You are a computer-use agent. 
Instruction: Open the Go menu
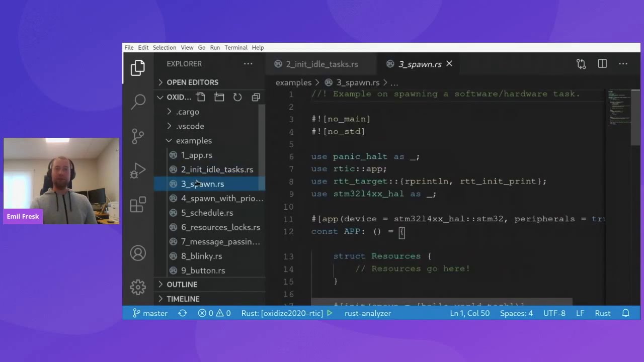(x=202, y=48)
